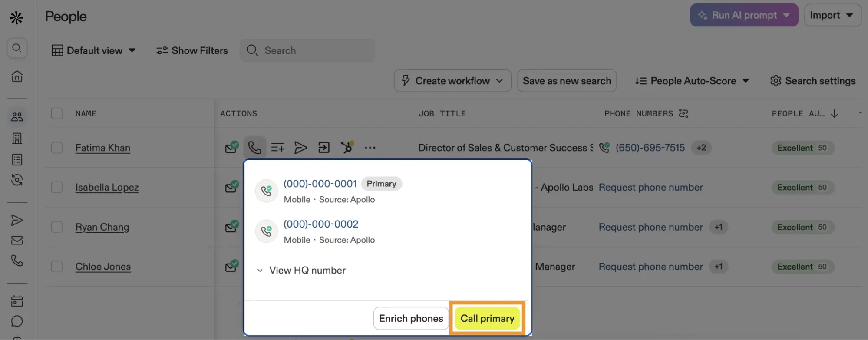Open Companies building icon in sidebar
Screen dimensions: 868x340
17,139
